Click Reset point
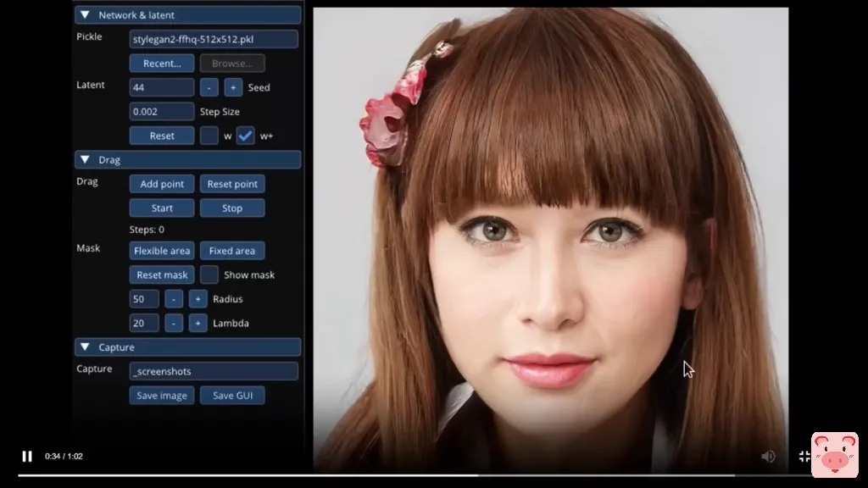Screen dimensions: 868x488 click(232, 184)
